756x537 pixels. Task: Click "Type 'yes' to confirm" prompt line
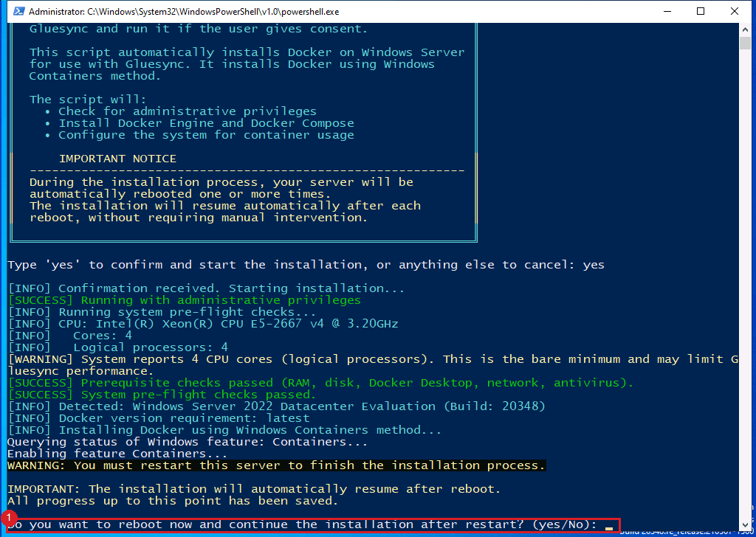click(306, 265)
